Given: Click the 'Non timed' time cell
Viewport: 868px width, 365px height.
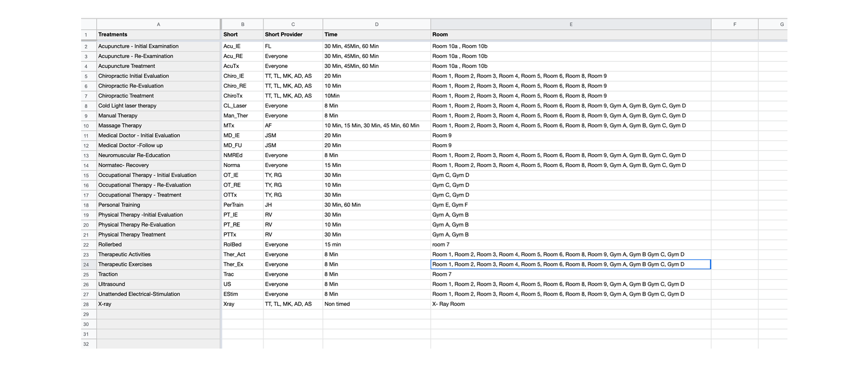Looking at the screenshot, I should click(x=377, y=304).
